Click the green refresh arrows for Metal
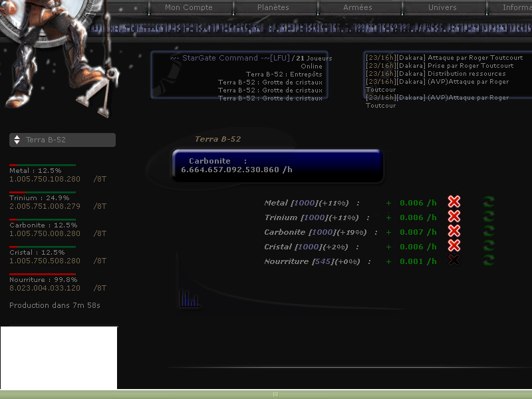This screenshot has height=399, width=532. click(x=489, y=202)
